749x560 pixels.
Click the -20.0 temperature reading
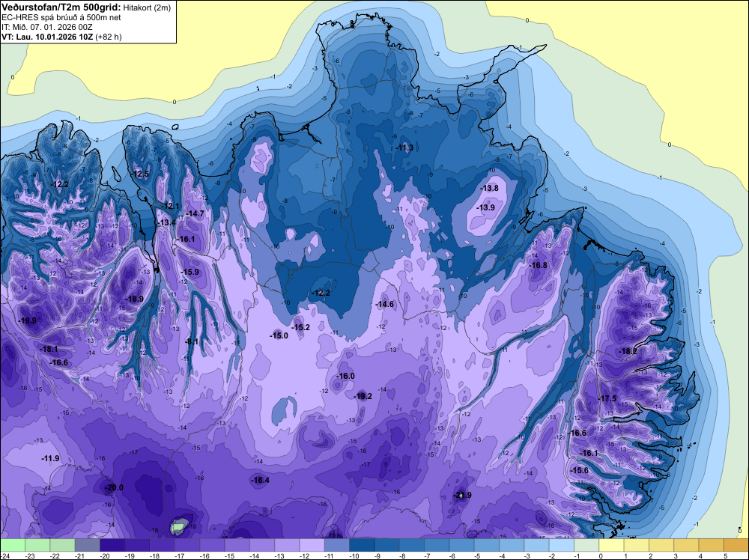click(x=114, y=487)
